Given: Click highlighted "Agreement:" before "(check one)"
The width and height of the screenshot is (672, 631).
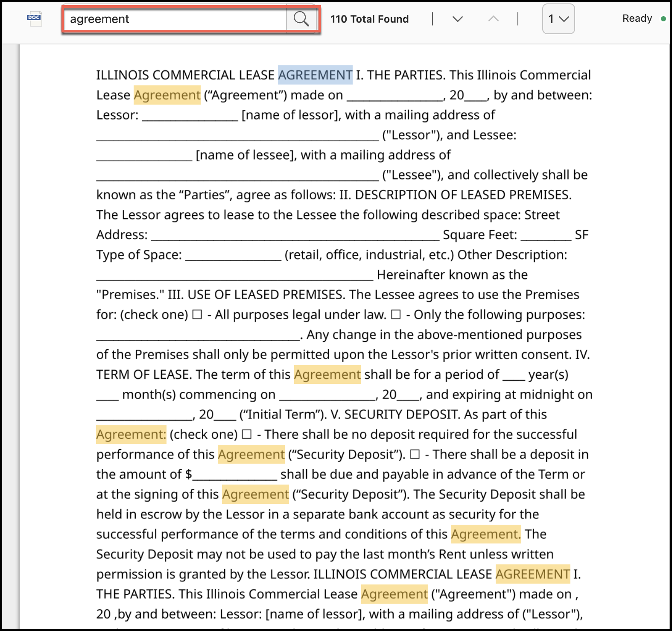Looking at the screenshot, I should click(x=131, y=435).
